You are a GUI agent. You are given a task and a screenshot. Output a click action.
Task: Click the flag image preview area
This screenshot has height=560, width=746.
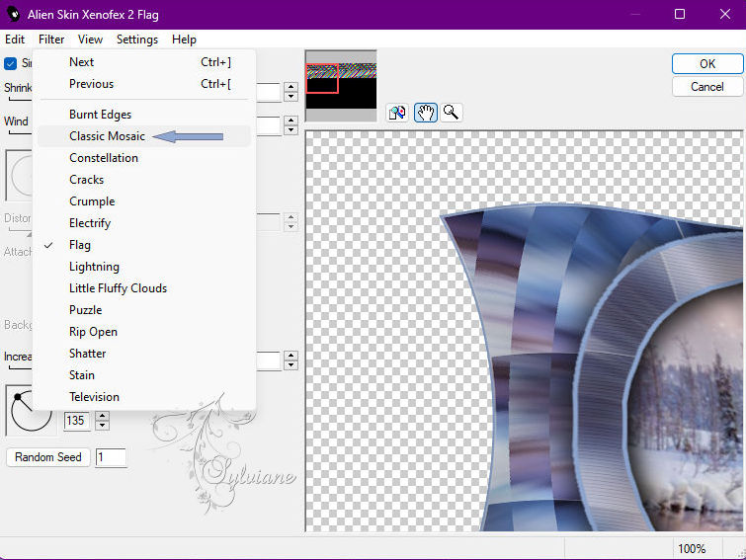(524, 331)
